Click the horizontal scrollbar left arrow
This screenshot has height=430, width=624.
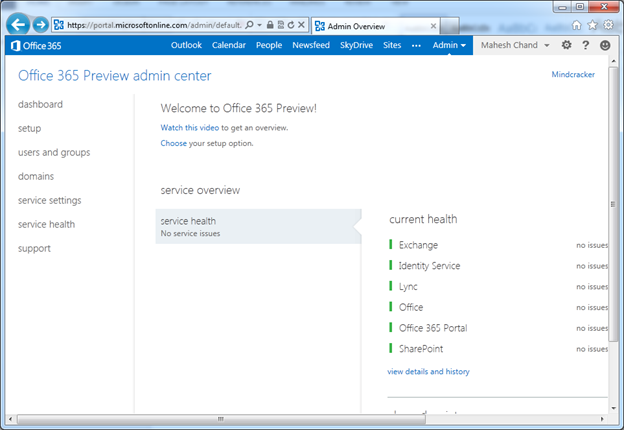10,419
